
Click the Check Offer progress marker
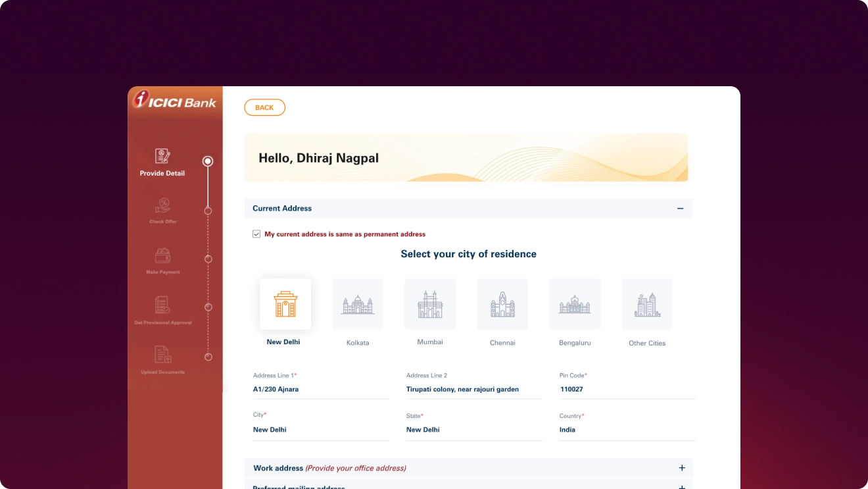[x=208, y=211]
